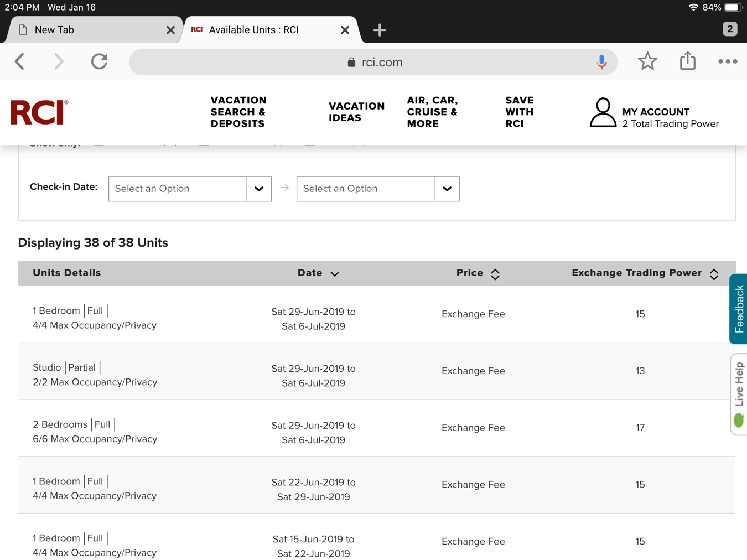This screenshot has width=747, height=560.
Task: Open the browser options ellipsis menu
Action: coord(728,61)
